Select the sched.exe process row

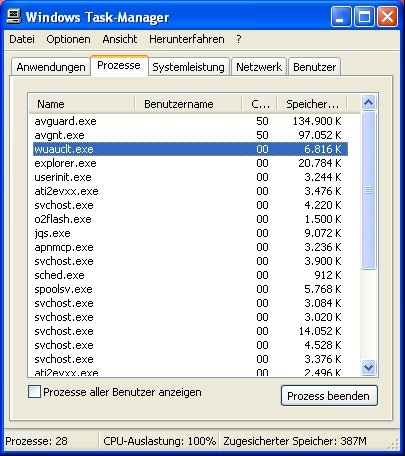(190, 275)
